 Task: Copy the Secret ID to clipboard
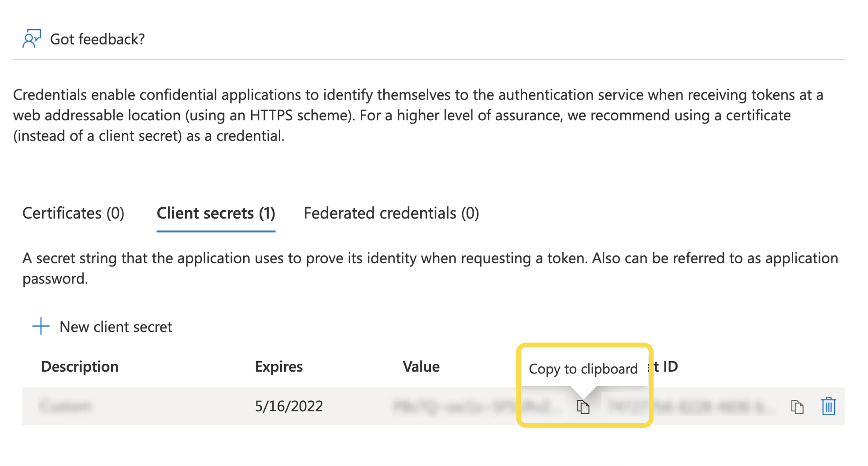[797, 406]
